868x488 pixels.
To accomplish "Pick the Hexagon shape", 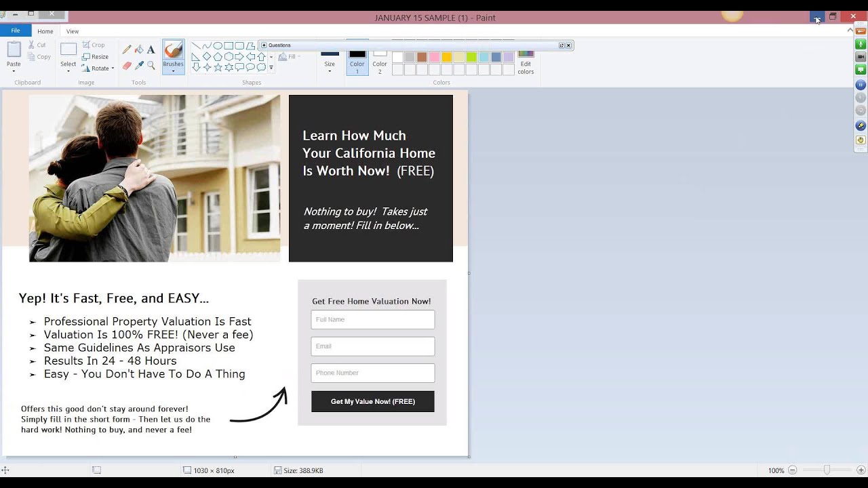I will pyautogui.click(x=229, y=57).
